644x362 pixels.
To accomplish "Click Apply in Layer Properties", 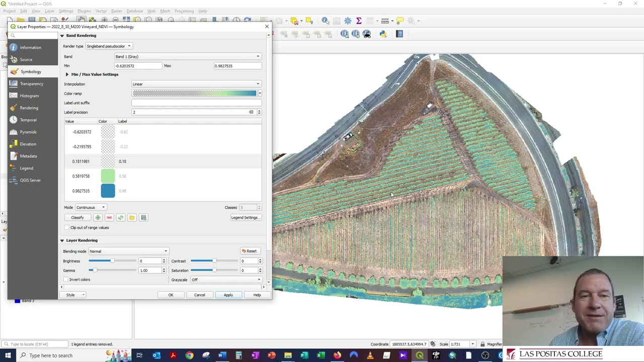I will (x=228, y=295).
